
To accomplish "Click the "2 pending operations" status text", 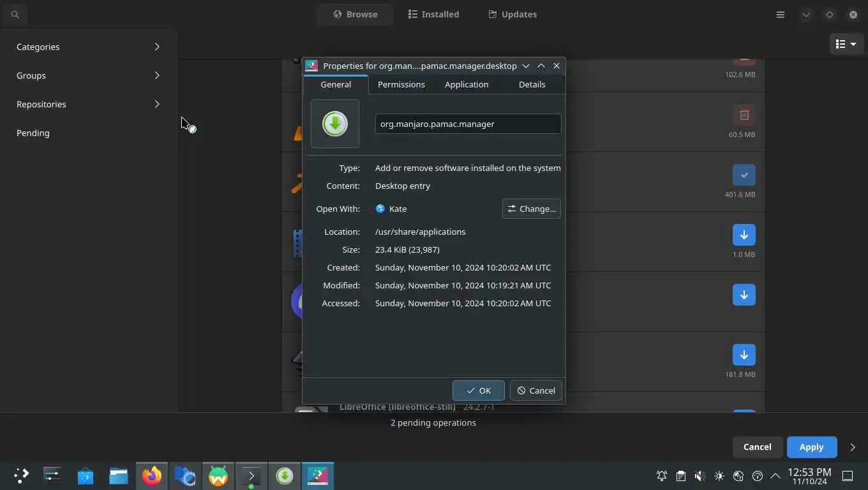I will 433,422.
